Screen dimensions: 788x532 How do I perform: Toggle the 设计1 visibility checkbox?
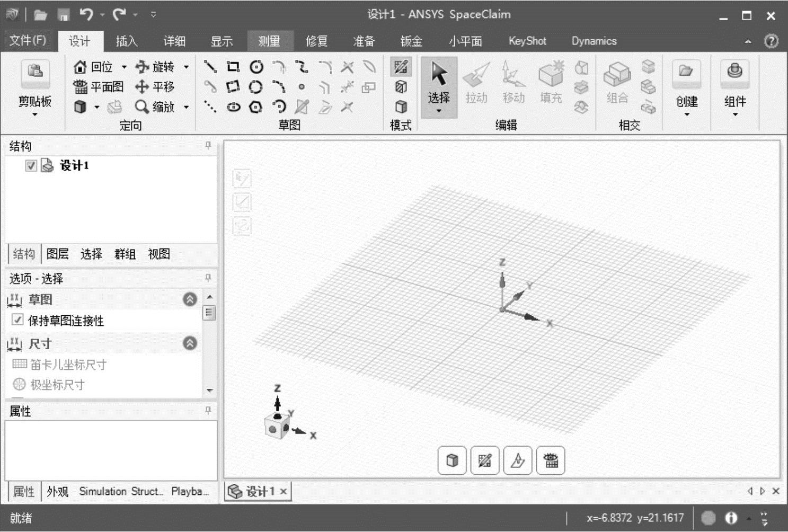(x=31, y=166)
